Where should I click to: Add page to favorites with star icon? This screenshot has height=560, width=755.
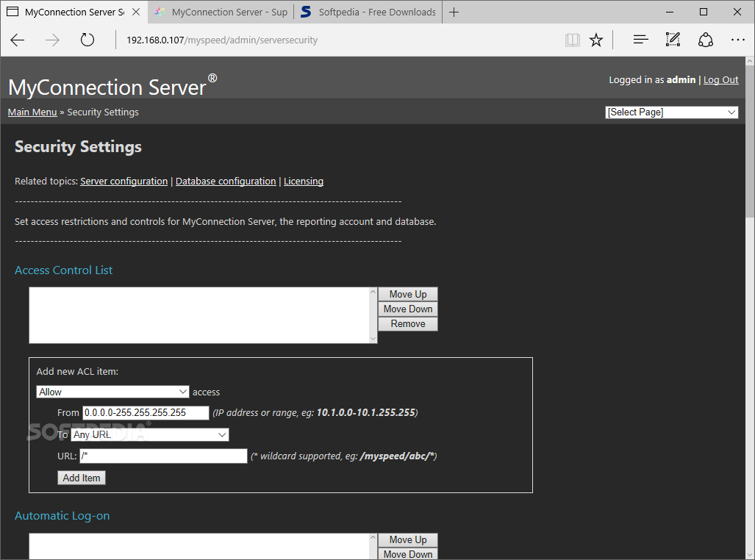[x=596, y=40]
